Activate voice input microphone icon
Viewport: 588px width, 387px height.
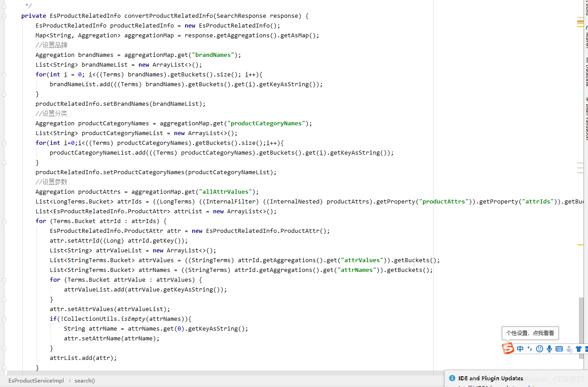[549, 349]
